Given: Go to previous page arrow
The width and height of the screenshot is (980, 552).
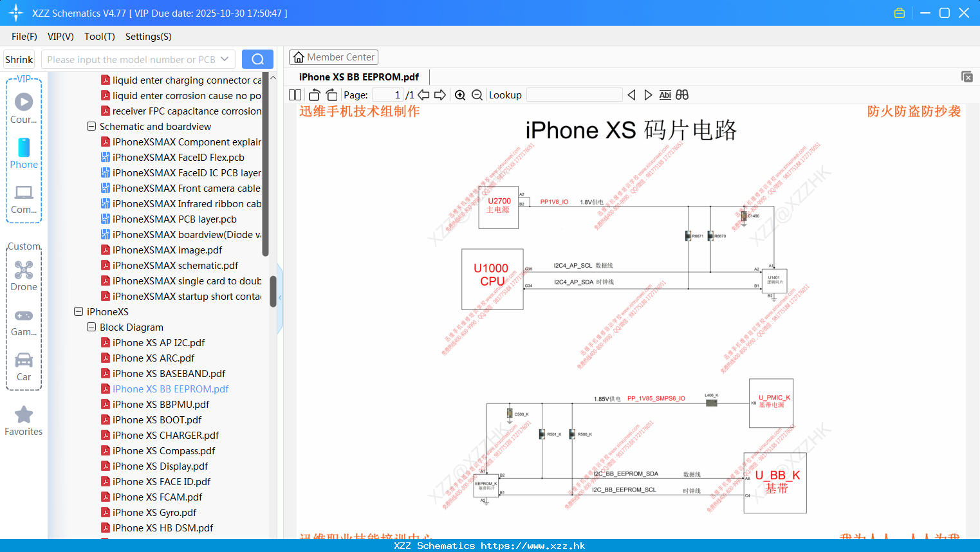Looking at the screenshot, I should coord(423,95).
